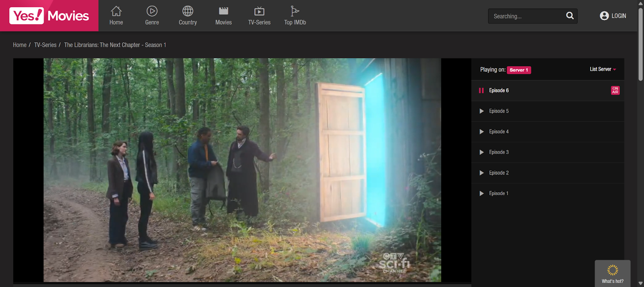Open the Movies clapperboard icon

point(223,11)
